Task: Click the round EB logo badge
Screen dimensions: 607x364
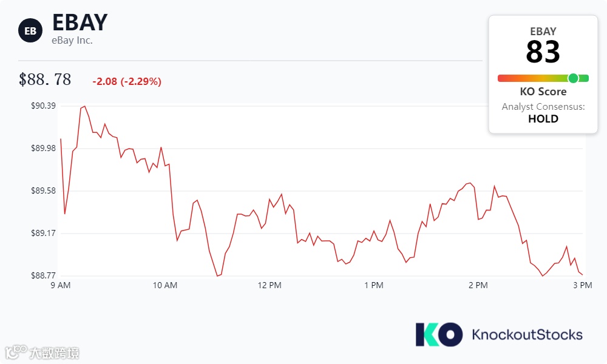Action: pyautogui.click(x=30, y=30)
